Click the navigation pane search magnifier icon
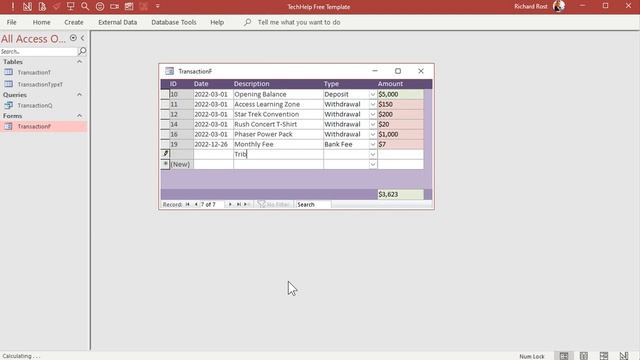Image resolution: width=640 pixels, height=360 pixels. (82, 51)
